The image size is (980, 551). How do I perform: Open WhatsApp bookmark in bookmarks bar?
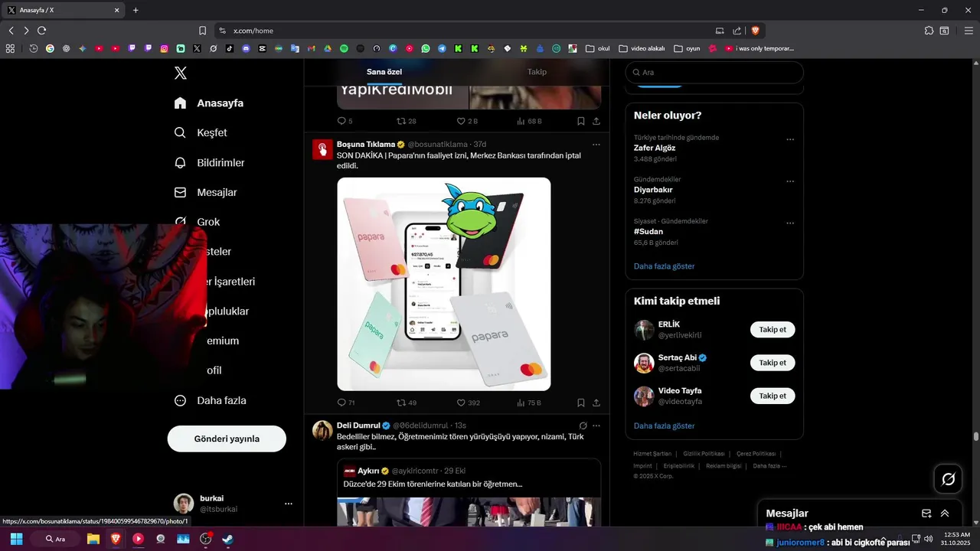426,48
